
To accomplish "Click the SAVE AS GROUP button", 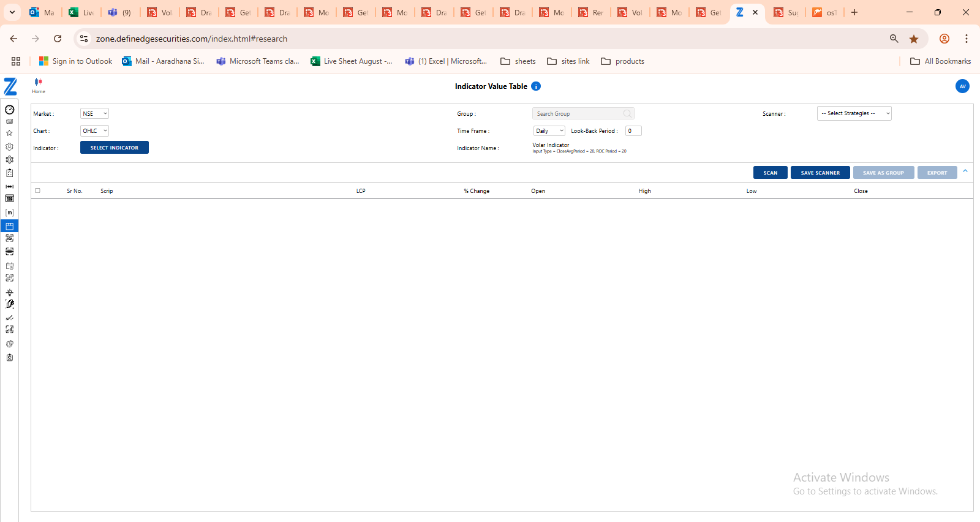I will click(883, 173).
